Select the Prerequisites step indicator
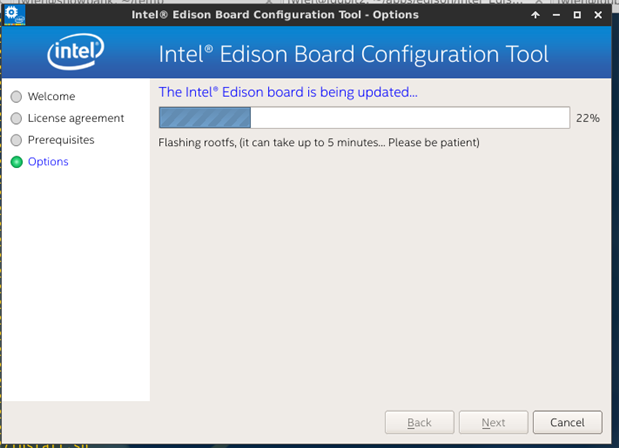The height and width of the screenshot is (448, 619). pos(16,140)
